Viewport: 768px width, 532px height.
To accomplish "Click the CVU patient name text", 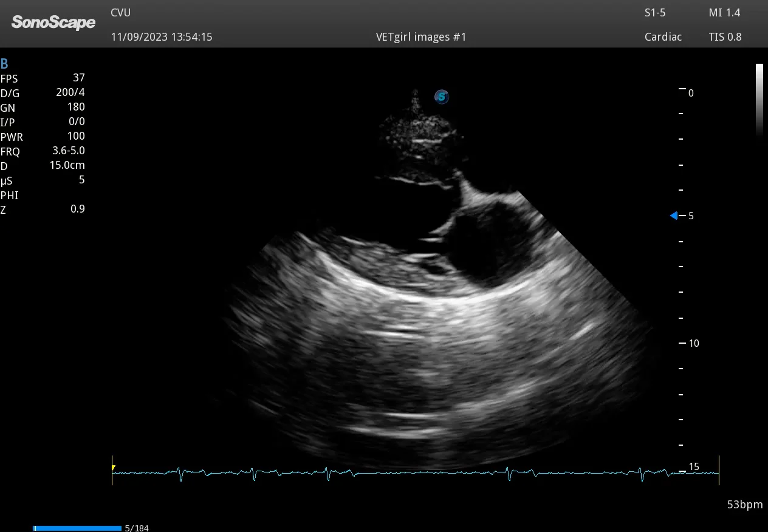I will (x=121, y=13).
